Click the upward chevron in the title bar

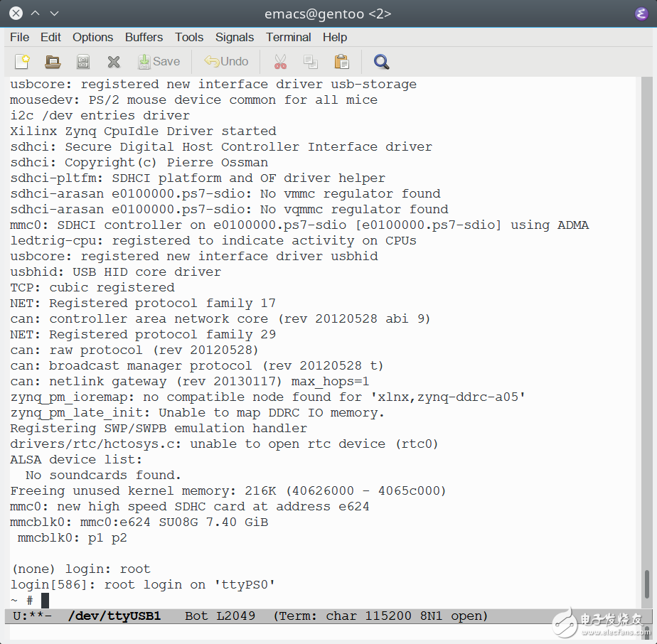click(x=34, y=12)
